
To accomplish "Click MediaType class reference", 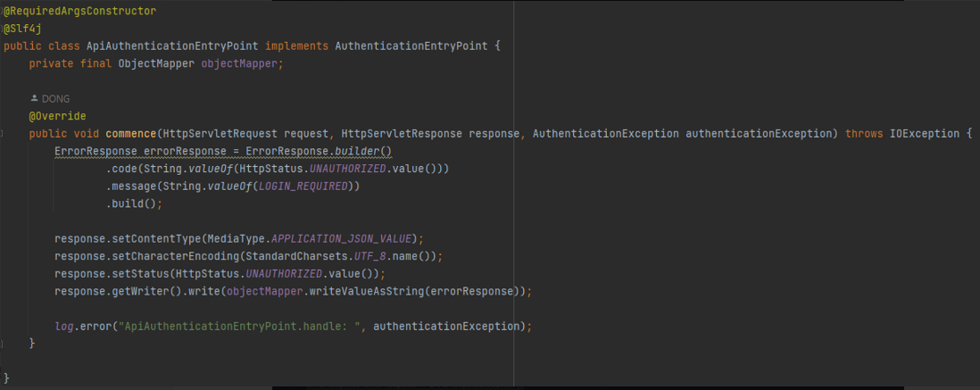I will pyautogui.click(x=237, y=239).
